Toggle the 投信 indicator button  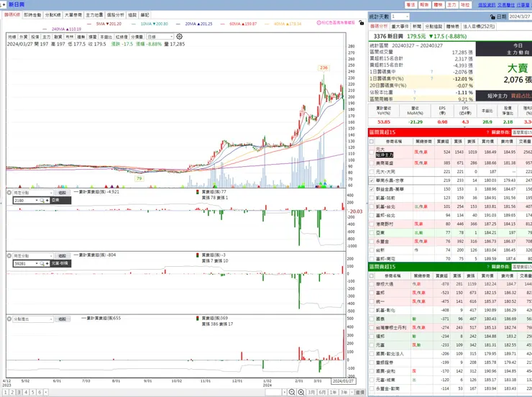pos(35,37)
